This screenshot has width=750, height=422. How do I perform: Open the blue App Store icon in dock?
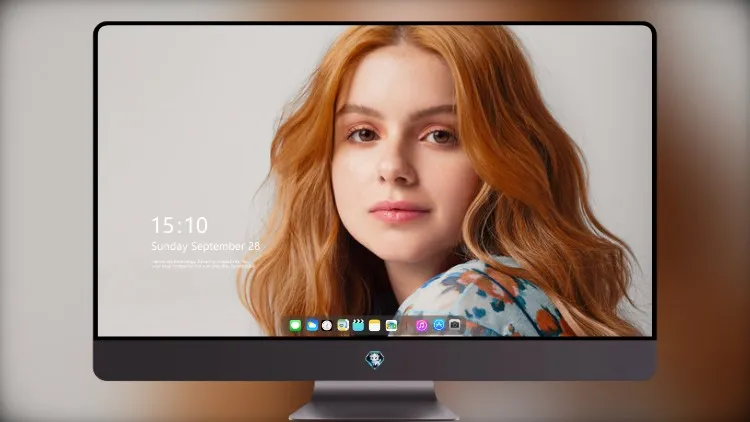point(439,325)
